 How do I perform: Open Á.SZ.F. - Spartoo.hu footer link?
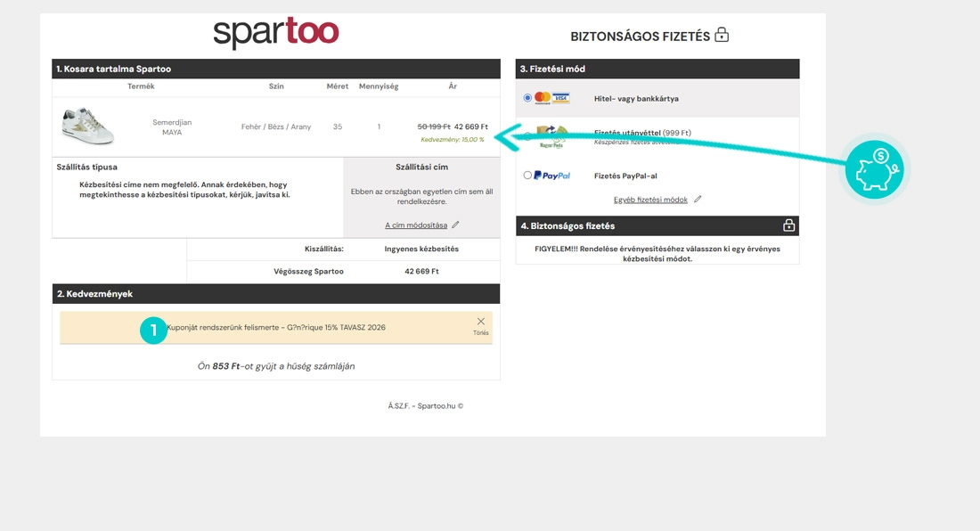tap(426, 405)
